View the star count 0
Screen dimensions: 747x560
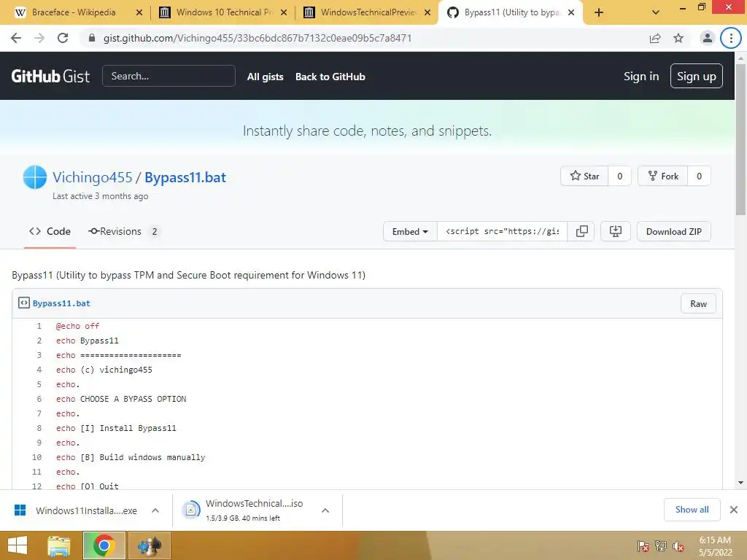click(620, 176)
